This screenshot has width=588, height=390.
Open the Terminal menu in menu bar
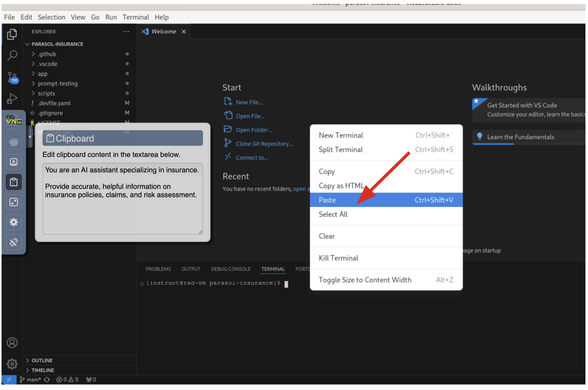pyautogui.click(x=136, y=17)
